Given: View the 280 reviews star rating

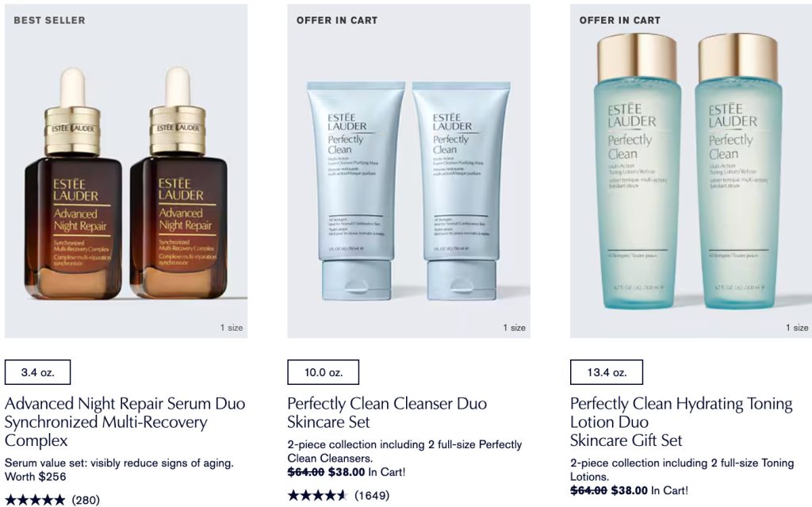Looking at the screenshot, I should click(35, 500).
